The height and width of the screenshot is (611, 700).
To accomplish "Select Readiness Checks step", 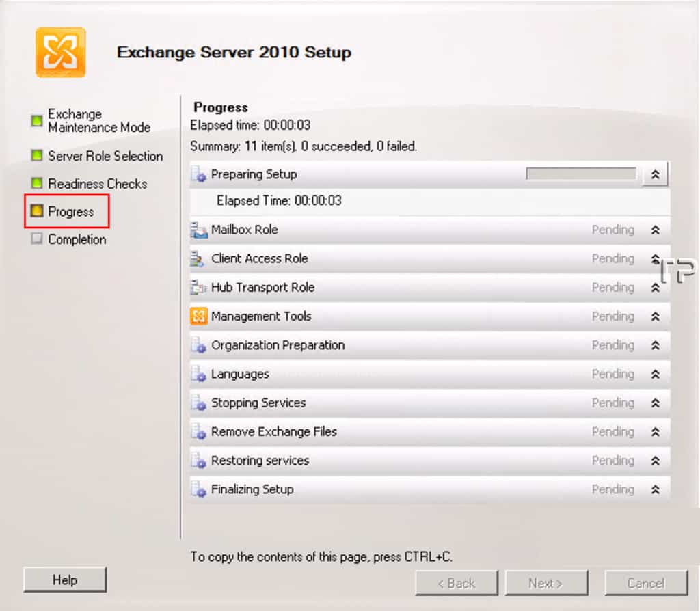I will tap(97, 183).
